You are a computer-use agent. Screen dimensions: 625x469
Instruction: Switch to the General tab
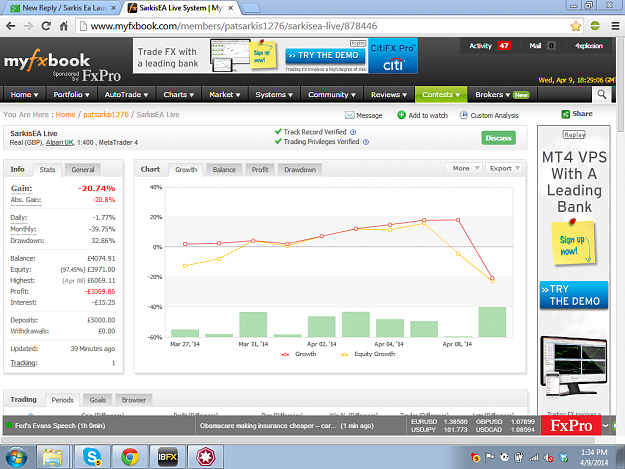[83, 170]
